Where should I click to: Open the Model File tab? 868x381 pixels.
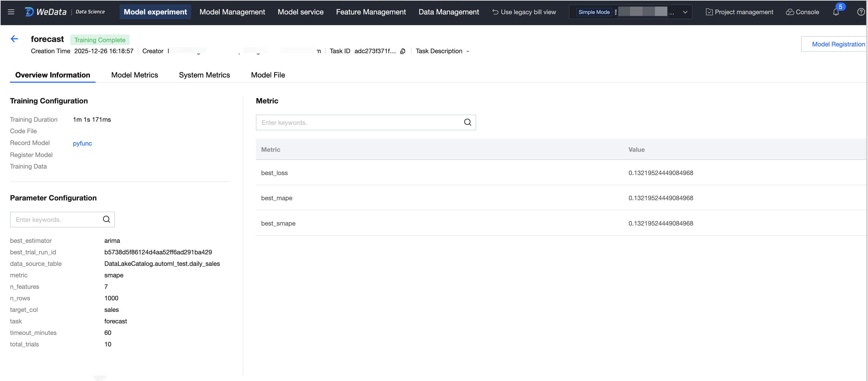[x=268, y=75]
